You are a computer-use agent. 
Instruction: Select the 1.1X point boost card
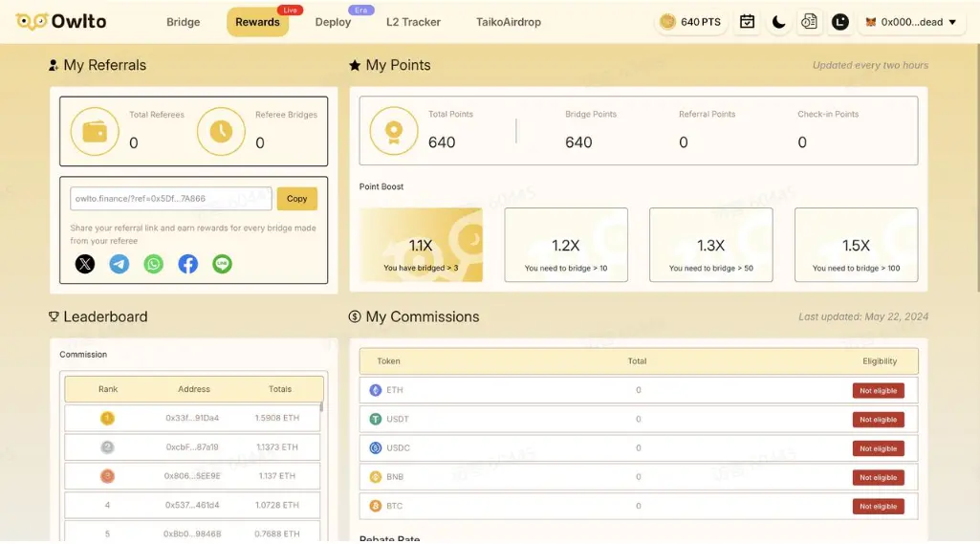tap(421, 245)
